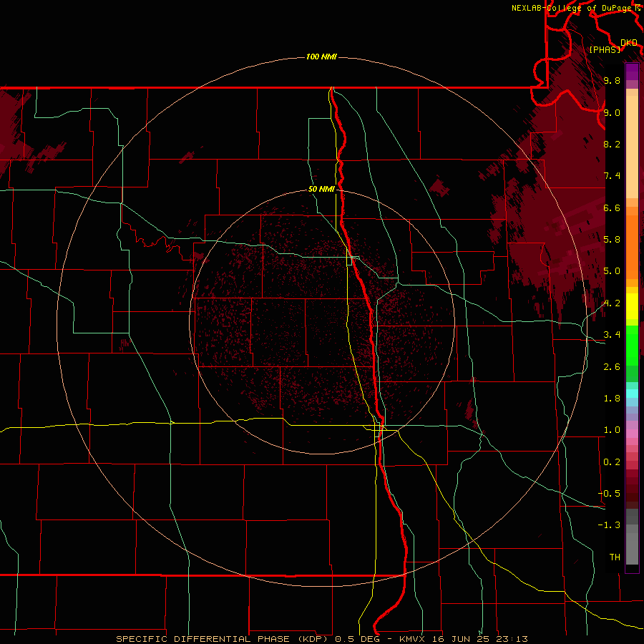Click the 6.6 scale value label

coord(612,208)
